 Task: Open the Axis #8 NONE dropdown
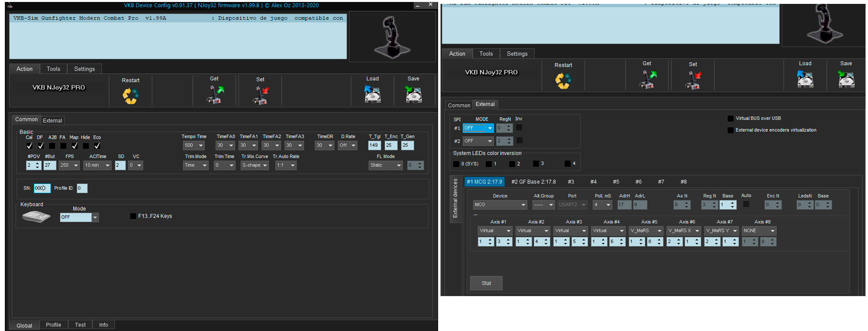coord(759,231)
